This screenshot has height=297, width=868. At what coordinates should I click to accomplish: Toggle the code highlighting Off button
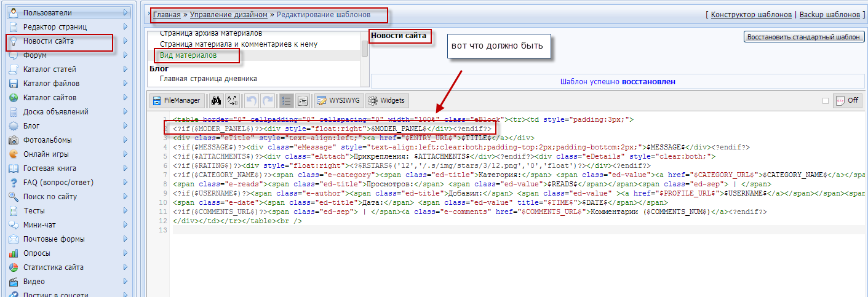tap(848, 101)
